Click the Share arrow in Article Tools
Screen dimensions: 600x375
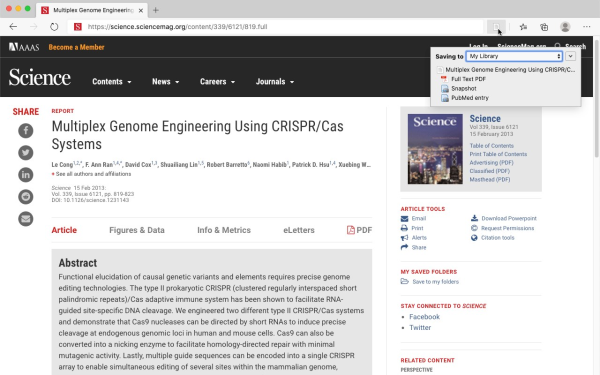(x=404, y=247)
